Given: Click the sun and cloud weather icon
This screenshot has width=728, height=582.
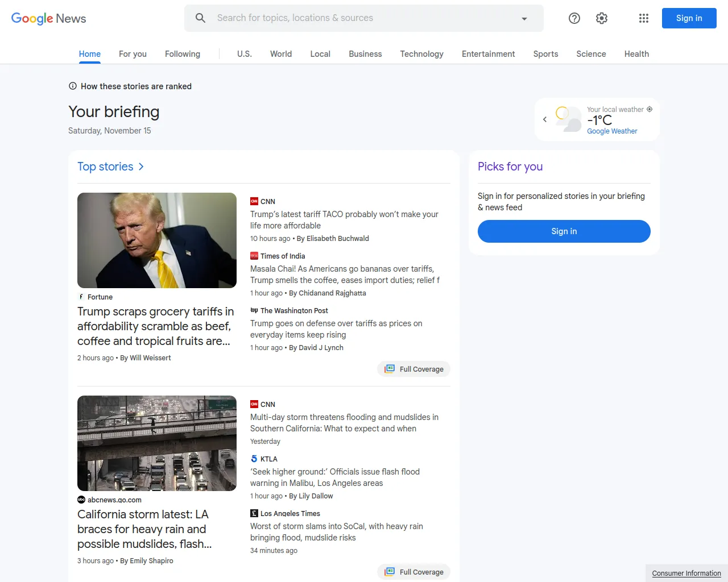Looking at the screenshot, I should (x=568, y=119).
